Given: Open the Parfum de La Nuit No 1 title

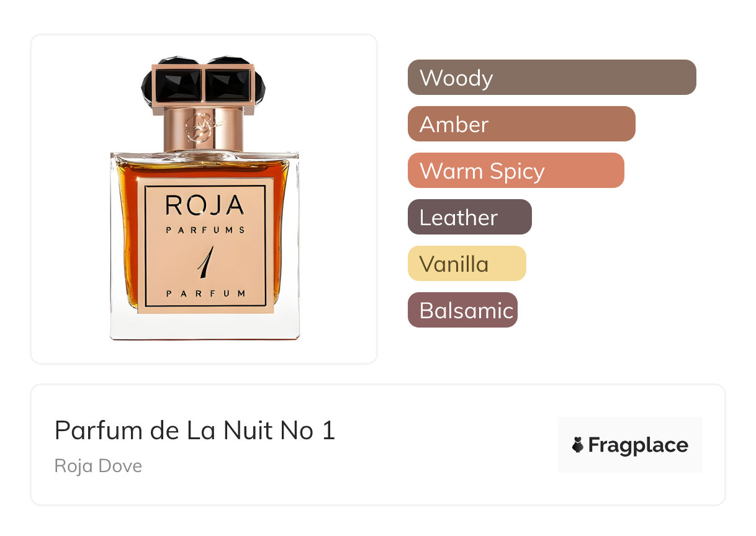Looking at the screenshot, I should pyautogui.click(x=195, y=430).
